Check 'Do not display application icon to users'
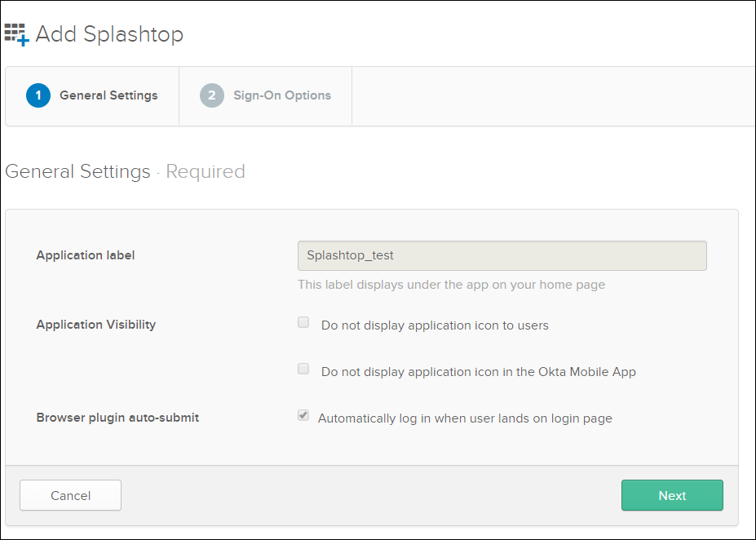 tap(303, 322)
